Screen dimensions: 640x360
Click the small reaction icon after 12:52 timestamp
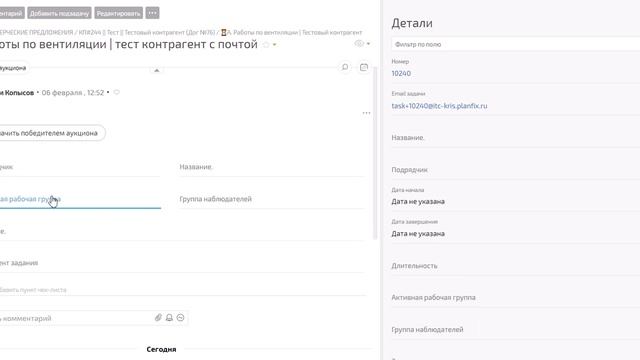pos(117,93)
